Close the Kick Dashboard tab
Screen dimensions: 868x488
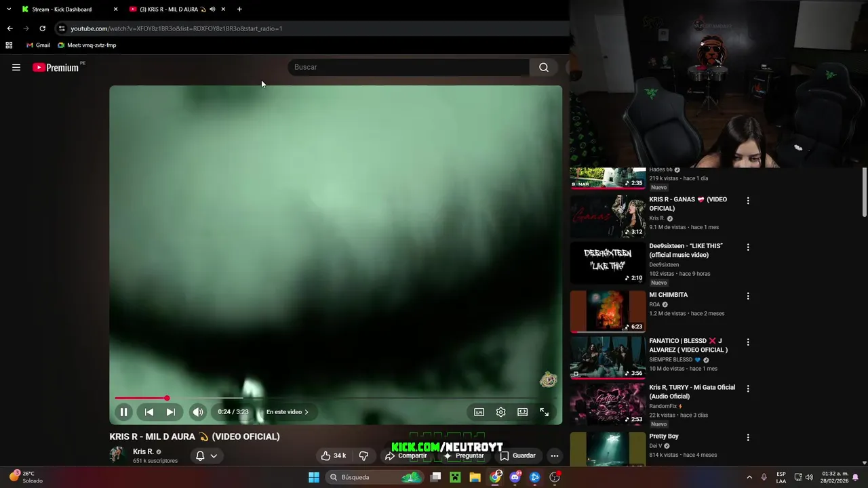click(x=115, y=9)
